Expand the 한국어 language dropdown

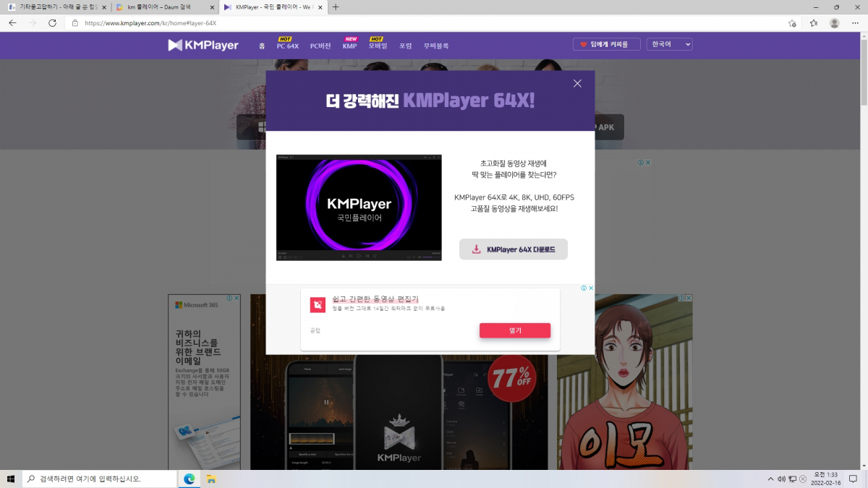[669, 44]
